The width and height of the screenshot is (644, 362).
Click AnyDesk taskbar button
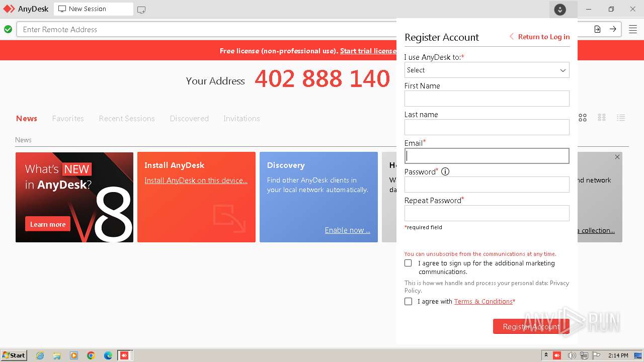click(x=124, y=355)
